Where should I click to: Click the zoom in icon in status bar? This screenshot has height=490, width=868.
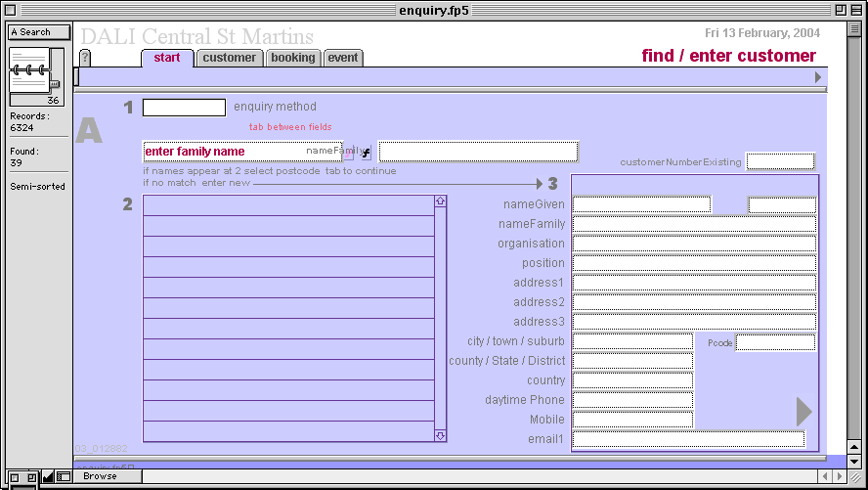[x=30, y=476]
